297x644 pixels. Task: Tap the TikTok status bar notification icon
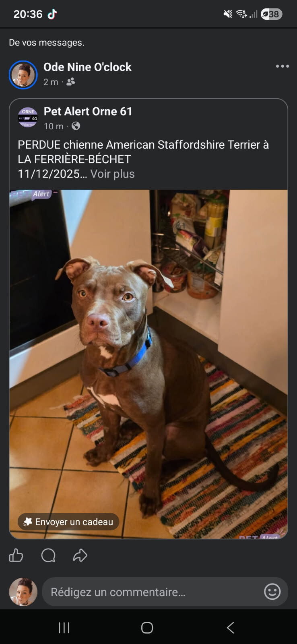pyautogui.click(x=52, y=14)
